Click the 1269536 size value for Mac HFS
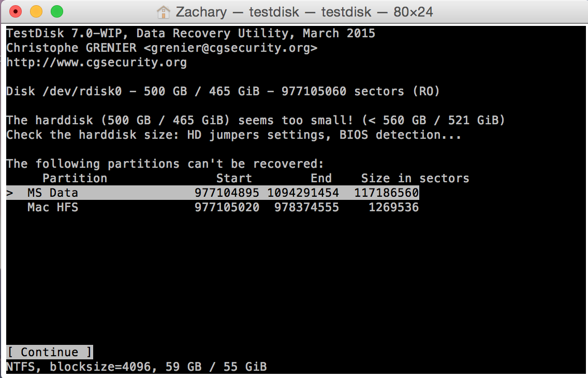Viewport: 588px width, 378px height. point(394,207)
